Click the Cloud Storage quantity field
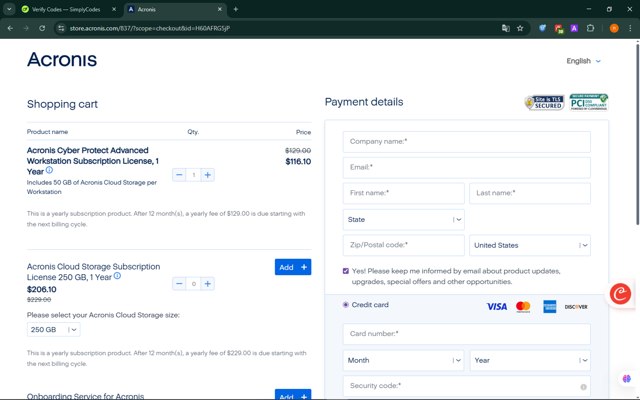The image size is (640, 400). [193, 284]
